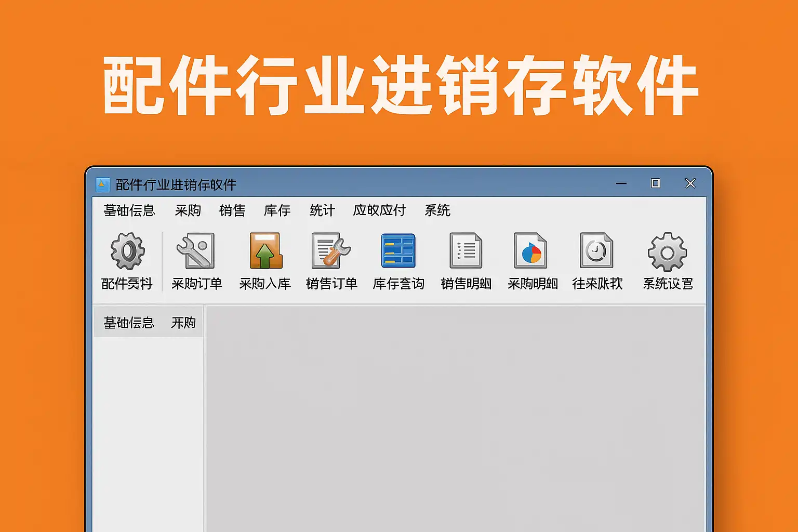Open 采购订单 wrench toolbar icon
Screen dimensions: 798x532
[196, 251]
